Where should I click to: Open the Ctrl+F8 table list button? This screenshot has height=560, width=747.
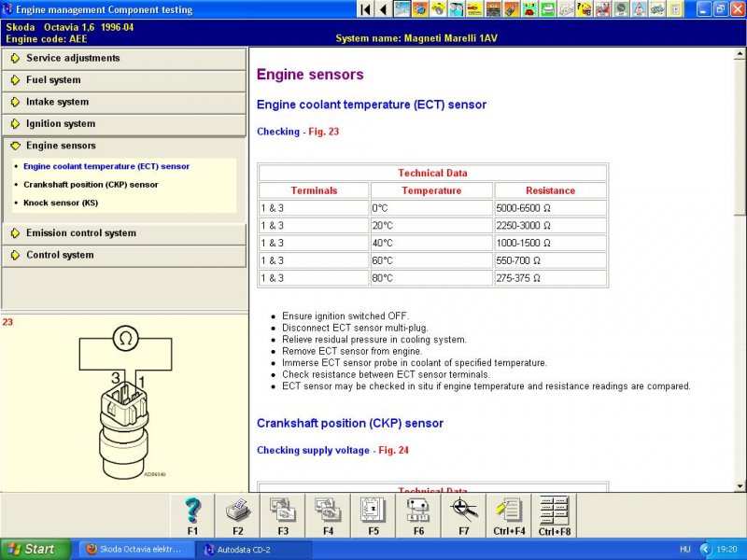click(555, 516)
